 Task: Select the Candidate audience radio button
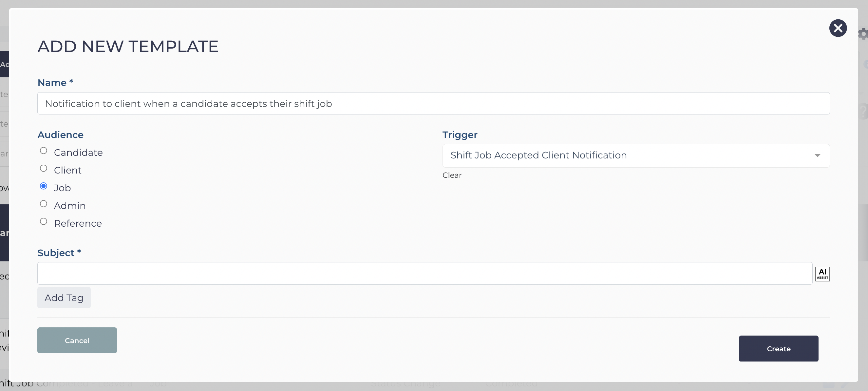coord(44,151)
